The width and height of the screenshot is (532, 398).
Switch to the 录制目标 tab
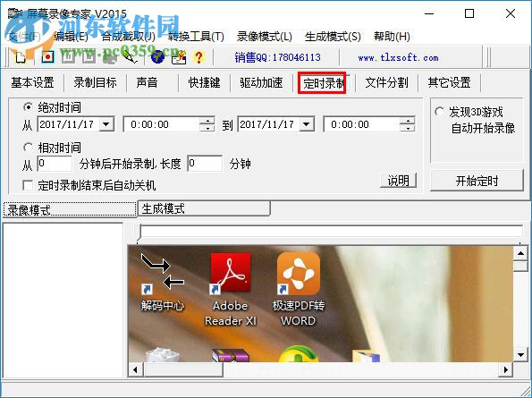coord(96,82)
